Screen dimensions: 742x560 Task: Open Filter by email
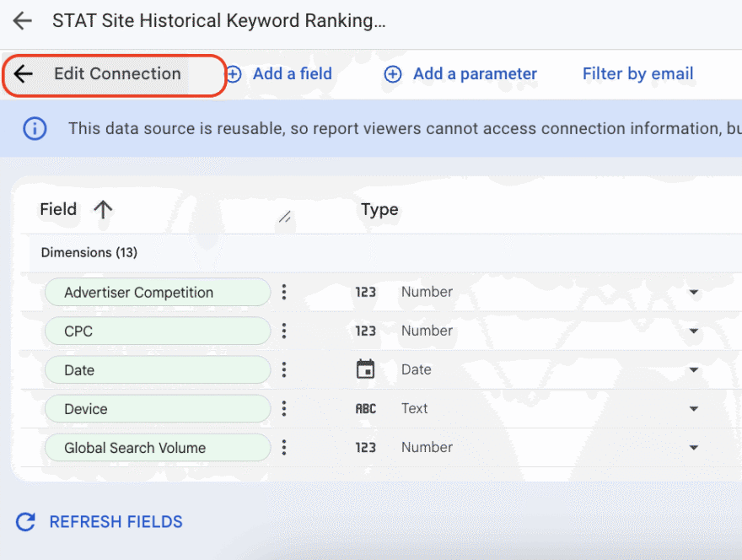(x=637, y=74)
